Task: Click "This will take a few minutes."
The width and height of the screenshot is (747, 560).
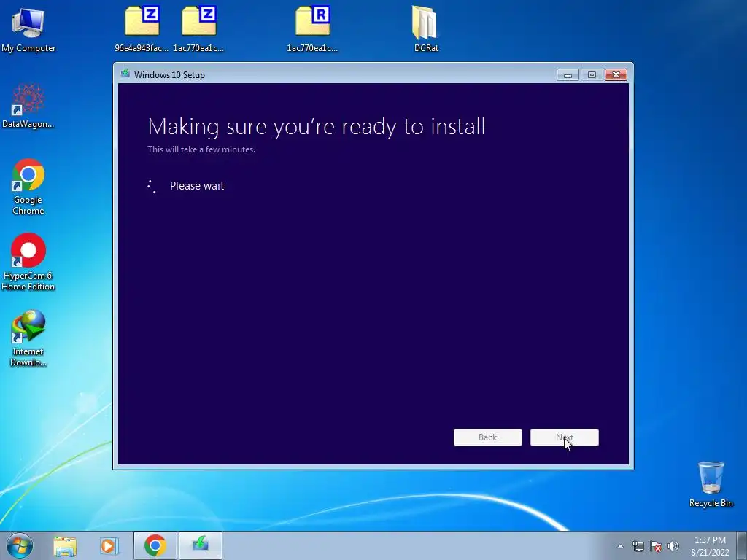Action: click(x=201, y=149)
